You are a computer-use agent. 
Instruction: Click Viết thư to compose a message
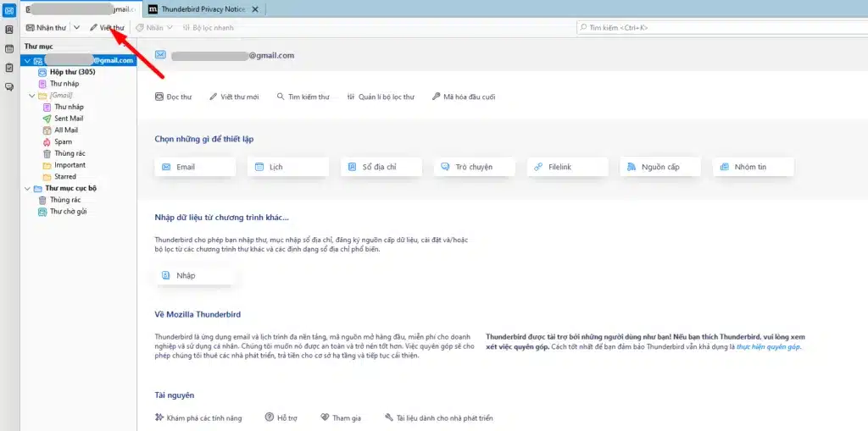[x=108, y=28]
